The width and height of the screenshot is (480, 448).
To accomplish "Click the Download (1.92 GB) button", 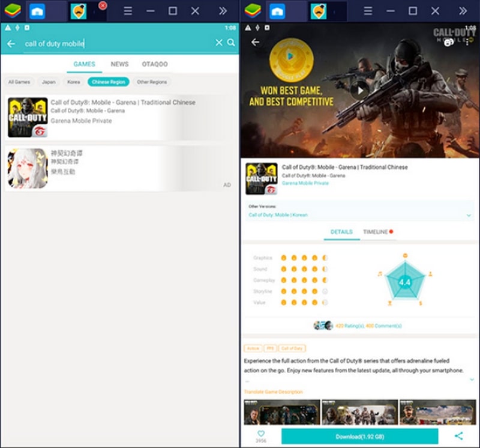I will point(359,437).
